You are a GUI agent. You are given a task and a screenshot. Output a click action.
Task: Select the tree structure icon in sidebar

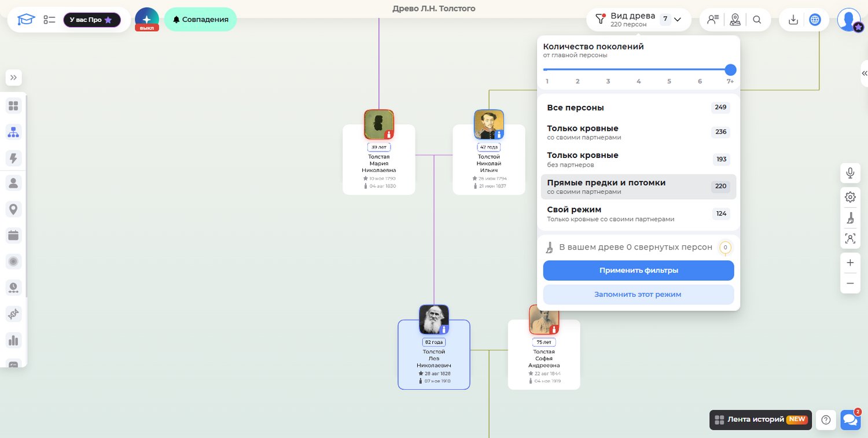[x=13, y=132]
